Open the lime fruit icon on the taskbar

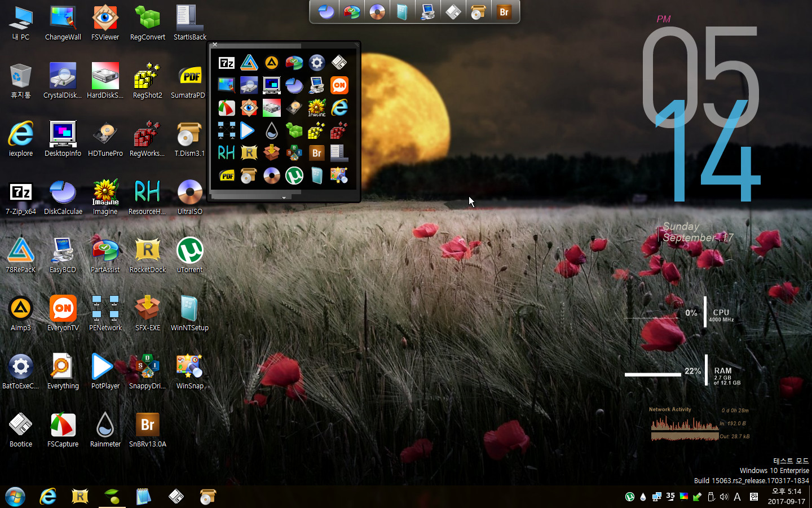(113, 497)
